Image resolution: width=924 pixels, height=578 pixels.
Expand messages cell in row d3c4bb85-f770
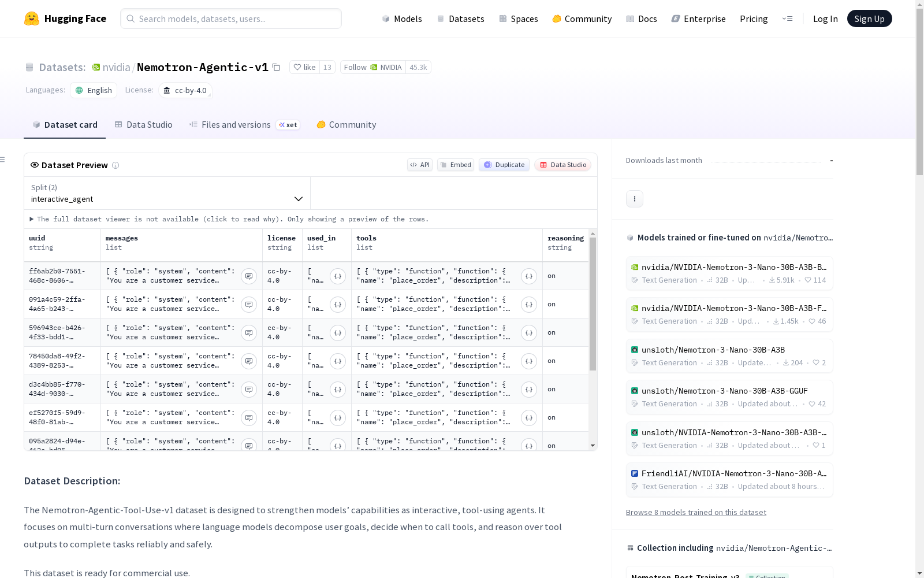tap(249, 390)
